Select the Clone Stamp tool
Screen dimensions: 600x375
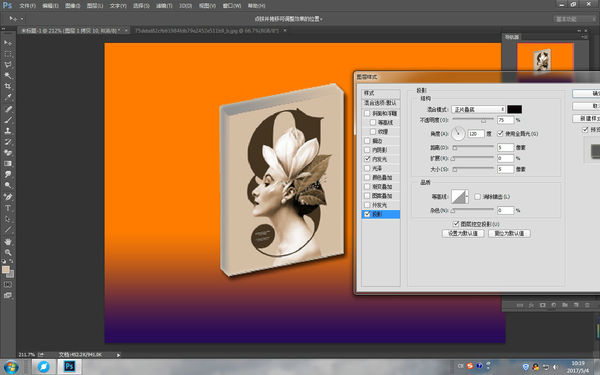click(x=8, y=130)
